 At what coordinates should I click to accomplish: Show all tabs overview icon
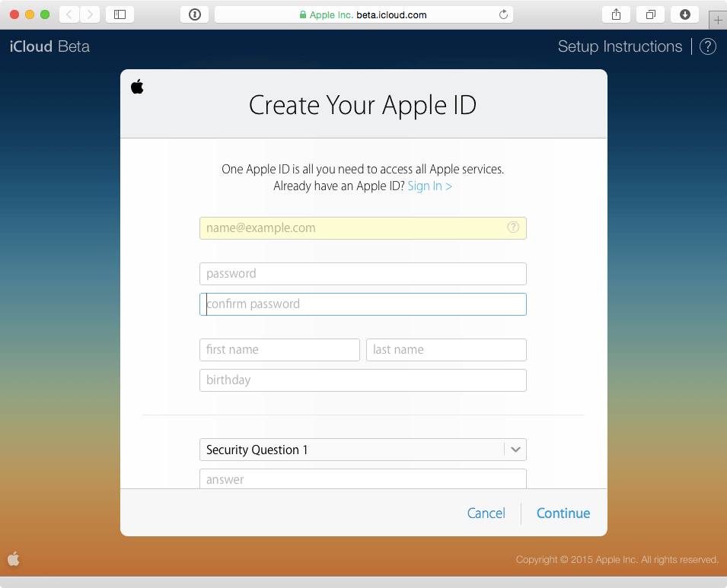(651, 14)
